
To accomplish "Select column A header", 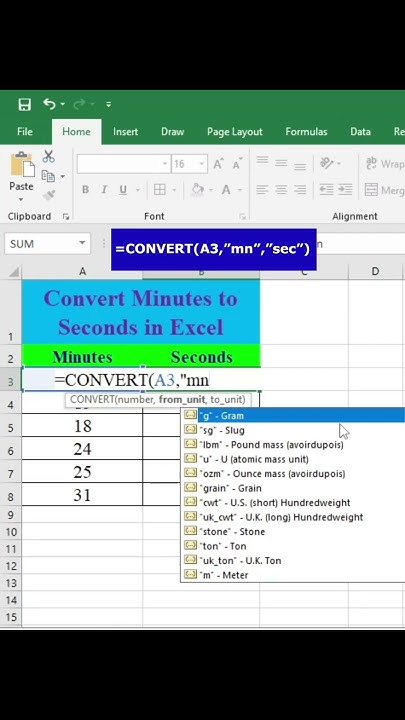I will coord(82,271).
